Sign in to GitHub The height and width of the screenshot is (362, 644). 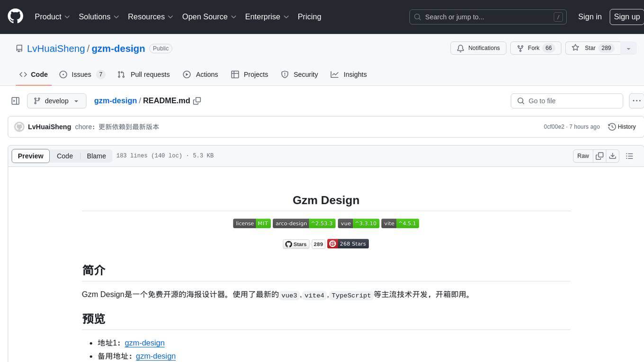pyautogui.click(x=590, y=17)
